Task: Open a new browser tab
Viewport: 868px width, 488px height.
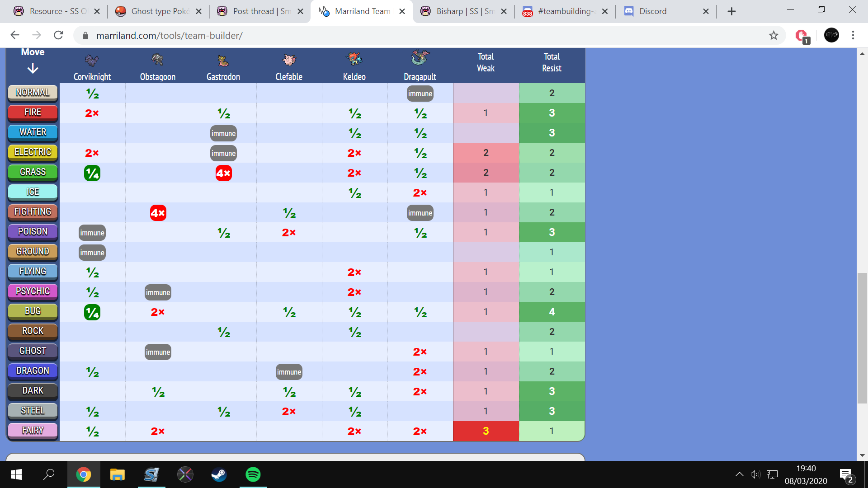Action: click(x=731, y=11)
